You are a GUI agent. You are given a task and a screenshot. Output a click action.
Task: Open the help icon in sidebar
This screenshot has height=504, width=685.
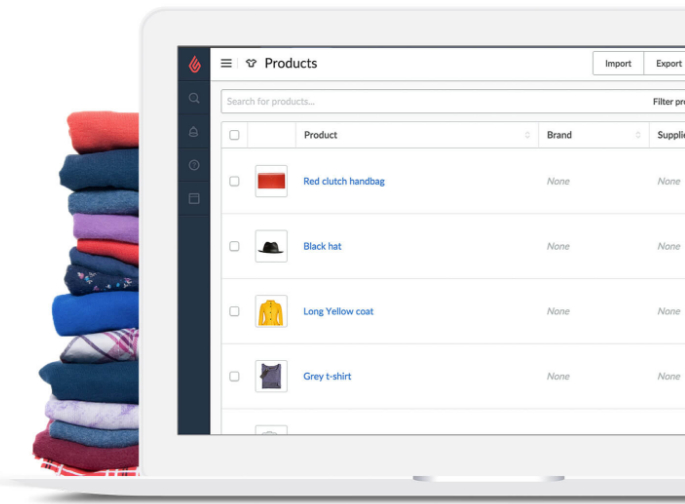[194, 165]
